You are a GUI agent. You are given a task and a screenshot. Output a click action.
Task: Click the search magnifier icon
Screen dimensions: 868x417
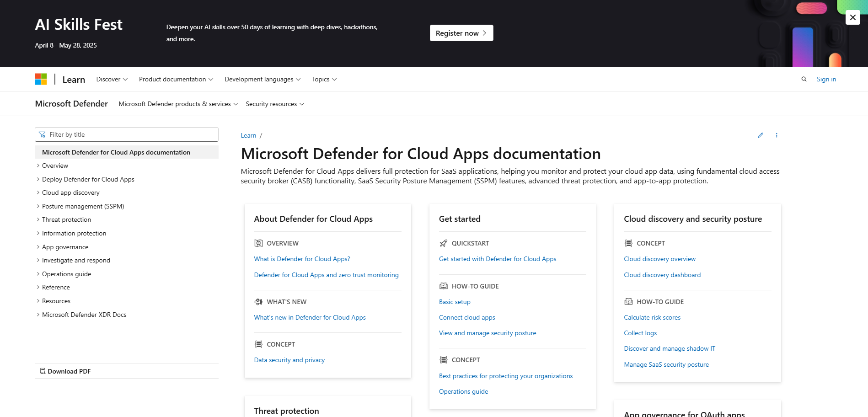(x=804, y=79)
